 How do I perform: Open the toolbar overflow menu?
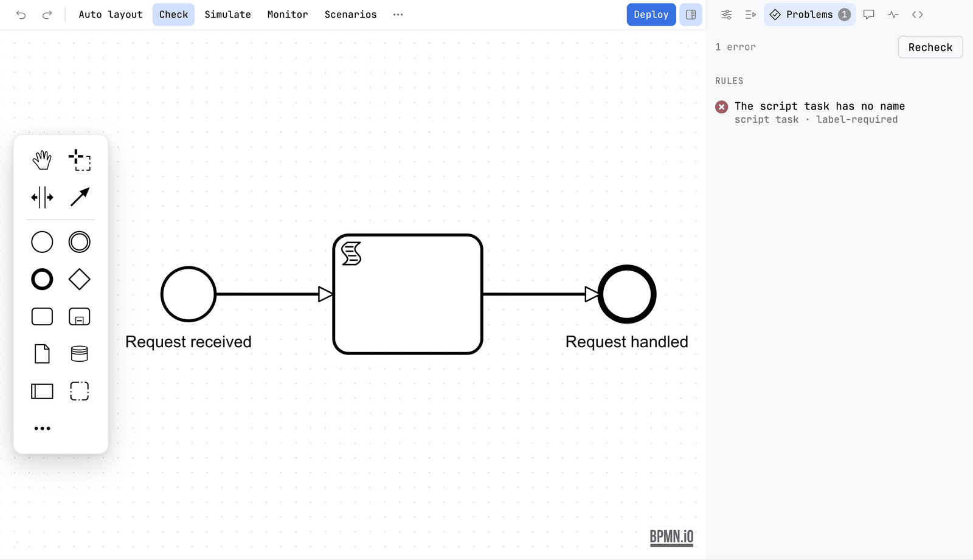pos(398,15)
